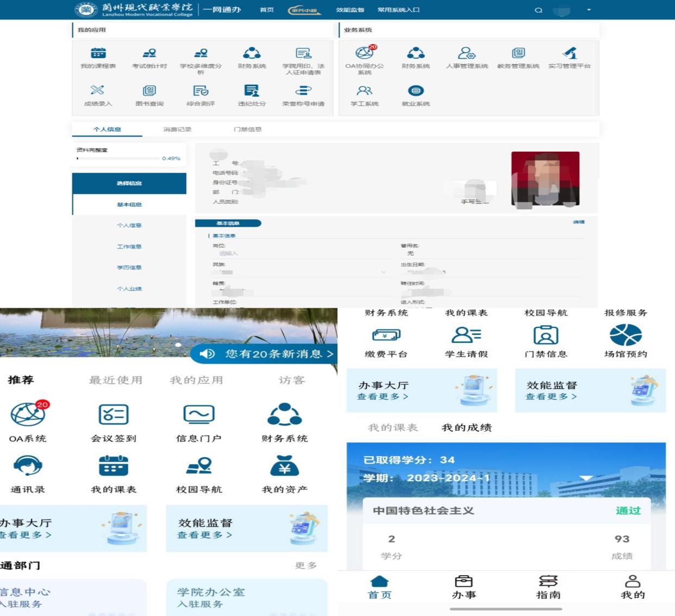The width and height of the screenshot is (675, 616).
Task: Expand the 学期 2023-2024-1 selector
Action: tap(586, 478)
